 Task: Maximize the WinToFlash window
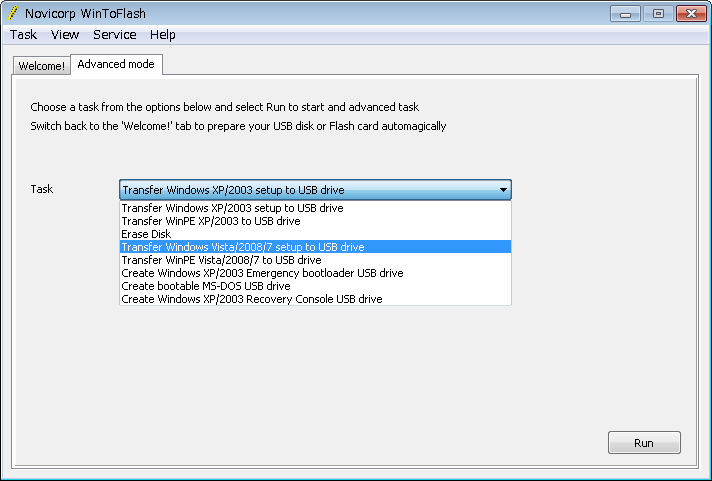(658, 14)
